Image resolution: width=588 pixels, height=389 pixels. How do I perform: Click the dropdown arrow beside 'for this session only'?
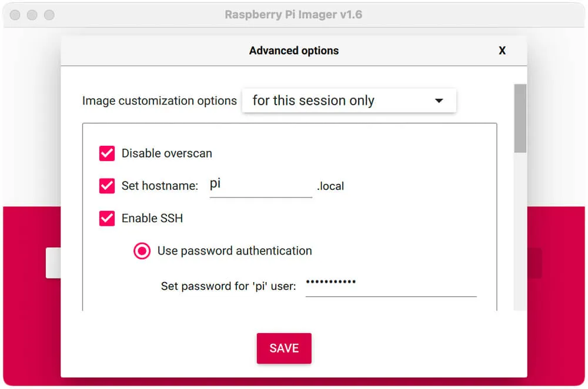[439, 100]
